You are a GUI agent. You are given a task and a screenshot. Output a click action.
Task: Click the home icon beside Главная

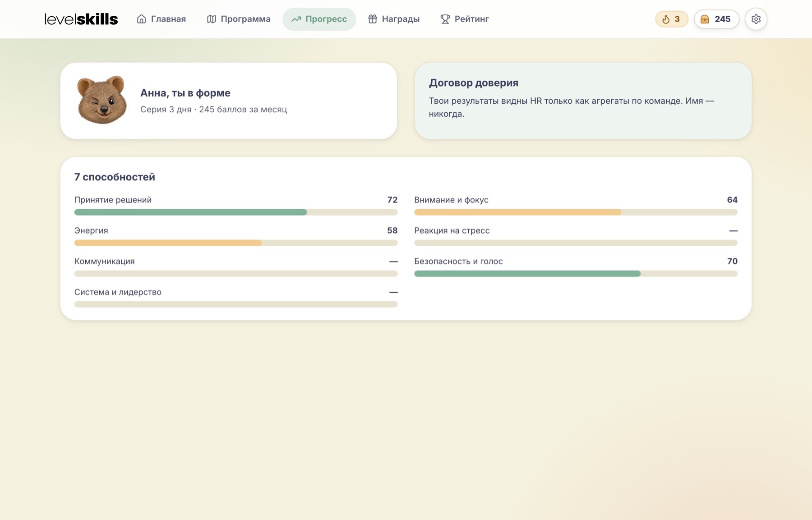pyautogui.click(x=141, y=19)
